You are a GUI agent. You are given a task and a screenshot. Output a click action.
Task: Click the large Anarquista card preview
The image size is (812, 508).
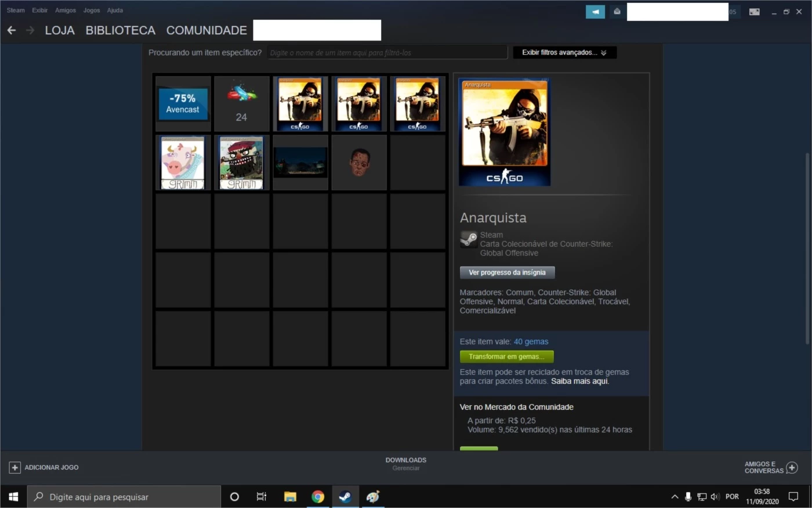[x=505, y=133]
